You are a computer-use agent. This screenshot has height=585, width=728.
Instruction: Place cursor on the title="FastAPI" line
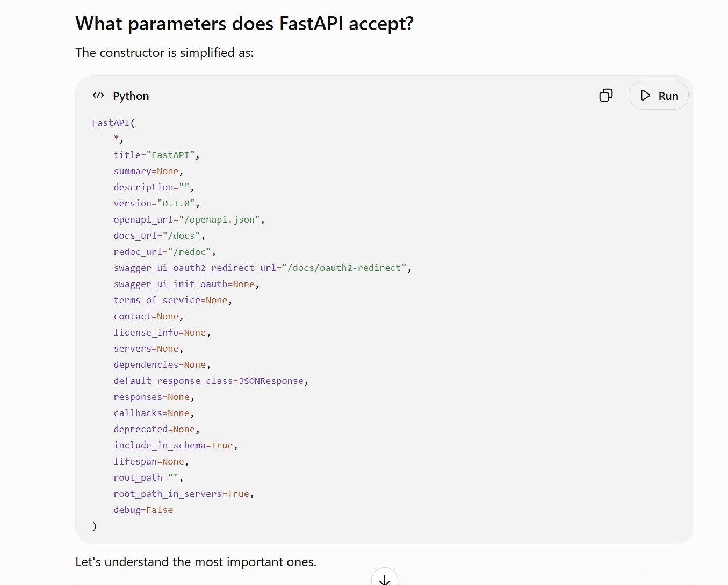point(156,155)
